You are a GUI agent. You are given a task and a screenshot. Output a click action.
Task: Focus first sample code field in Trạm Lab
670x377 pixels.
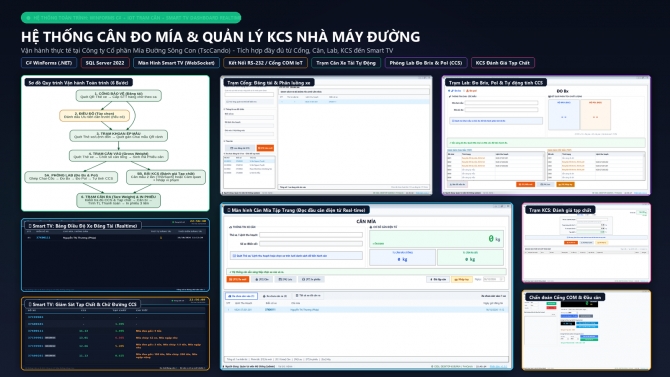(x=501, y=103)
